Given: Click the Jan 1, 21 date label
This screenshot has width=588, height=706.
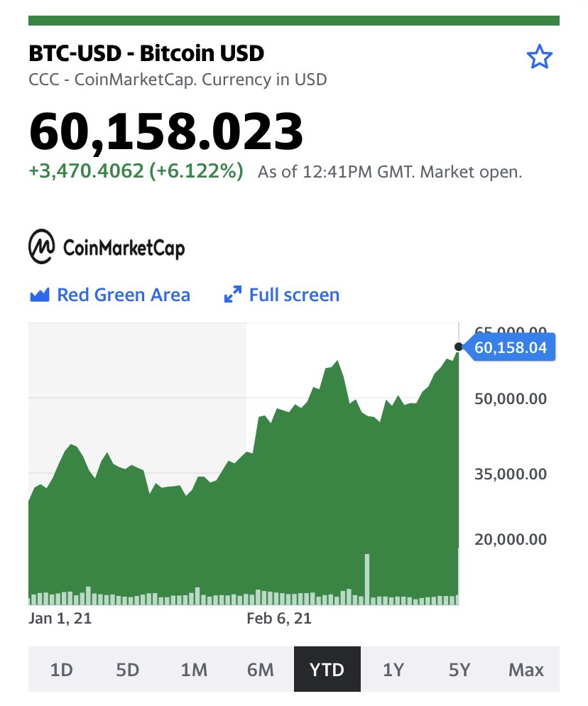Looking at the screenshot, I should click(60, 619).
